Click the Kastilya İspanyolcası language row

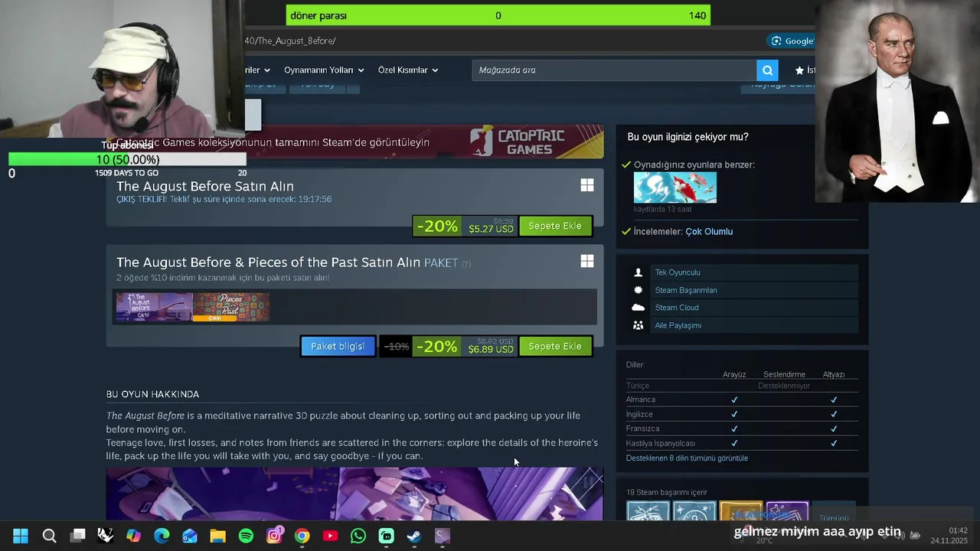[742, 443]
